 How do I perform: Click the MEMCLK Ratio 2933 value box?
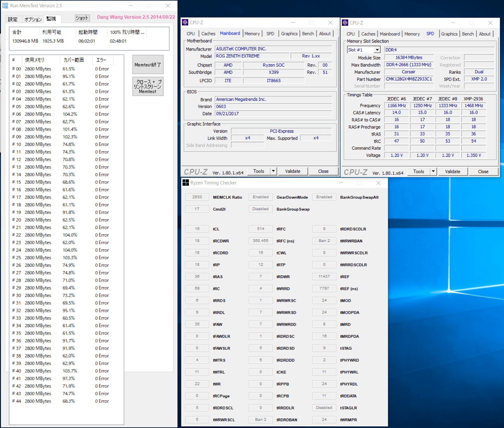(197, 197)
